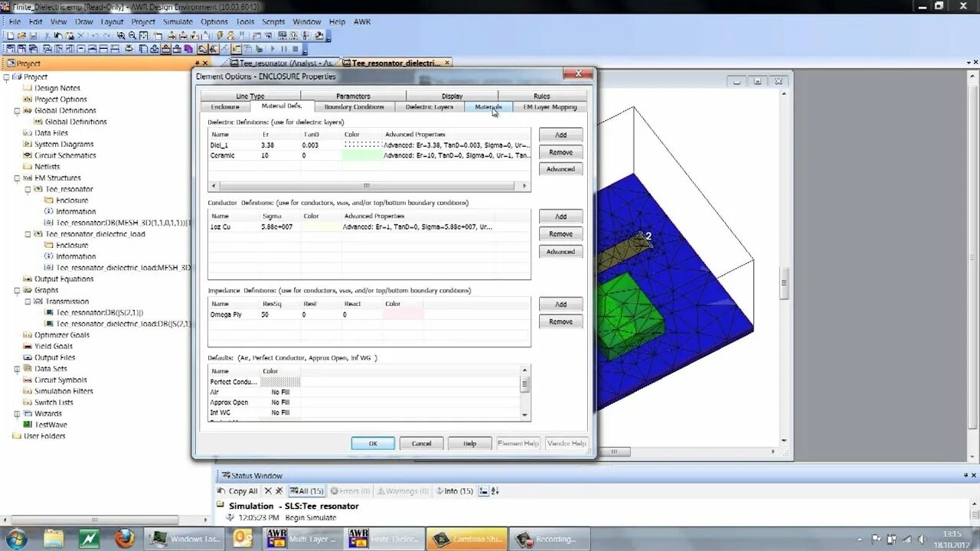This screenshot has height=551, width=980.
Task: Click the Paste toolbar icon
Action: [x=70, y=36]
